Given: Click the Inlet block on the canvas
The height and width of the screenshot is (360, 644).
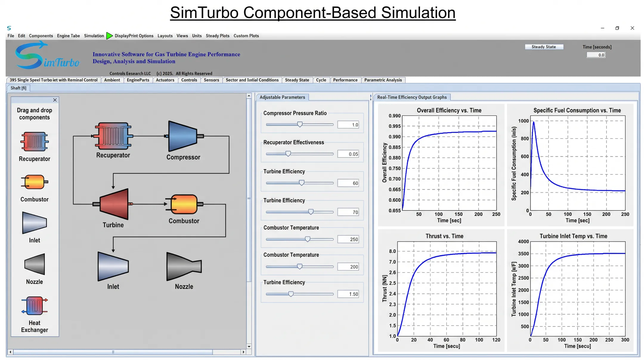Looking at the screenshot, I should click(113, 267).
